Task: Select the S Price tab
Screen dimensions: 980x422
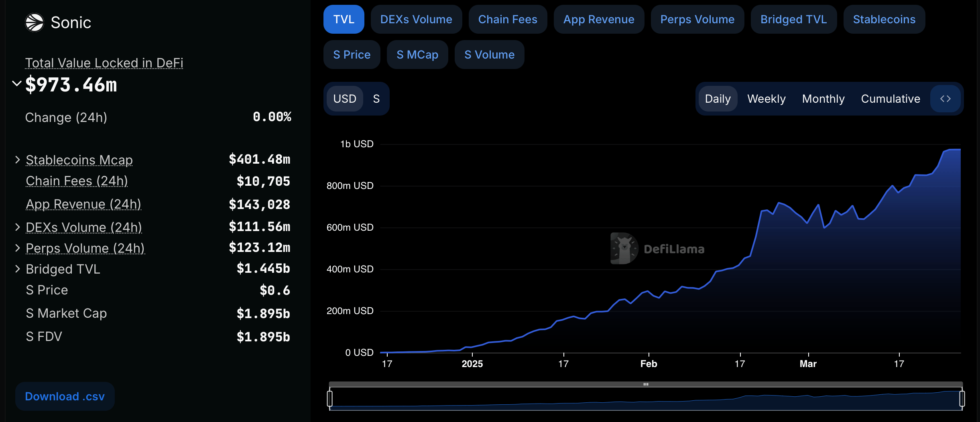Action: point(352,55)
